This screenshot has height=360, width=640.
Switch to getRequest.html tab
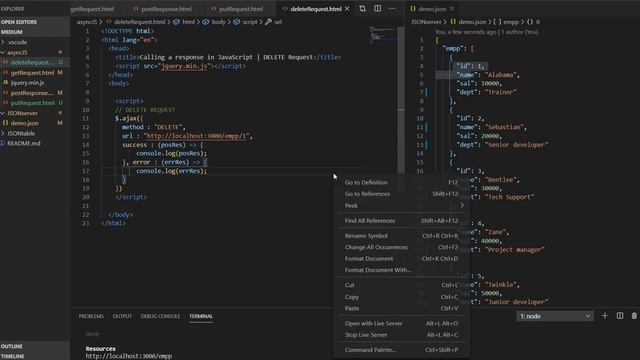point(92,9)
